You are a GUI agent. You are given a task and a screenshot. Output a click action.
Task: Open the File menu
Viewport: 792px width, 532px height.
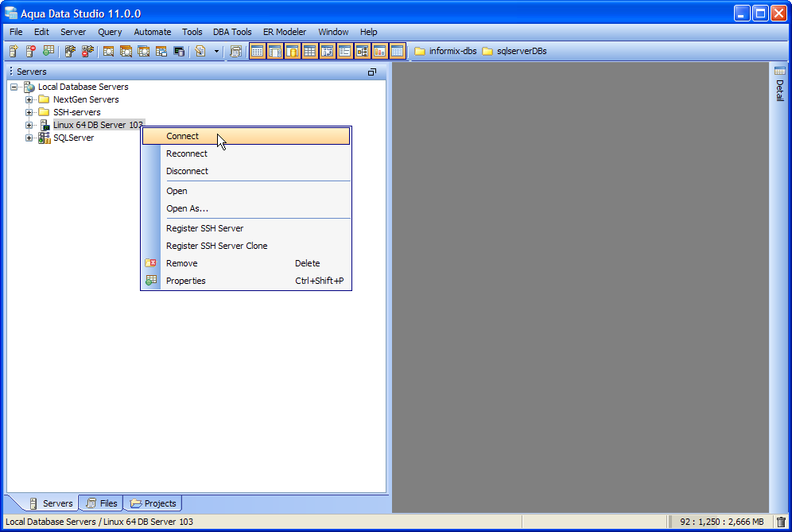coord(16,32)
